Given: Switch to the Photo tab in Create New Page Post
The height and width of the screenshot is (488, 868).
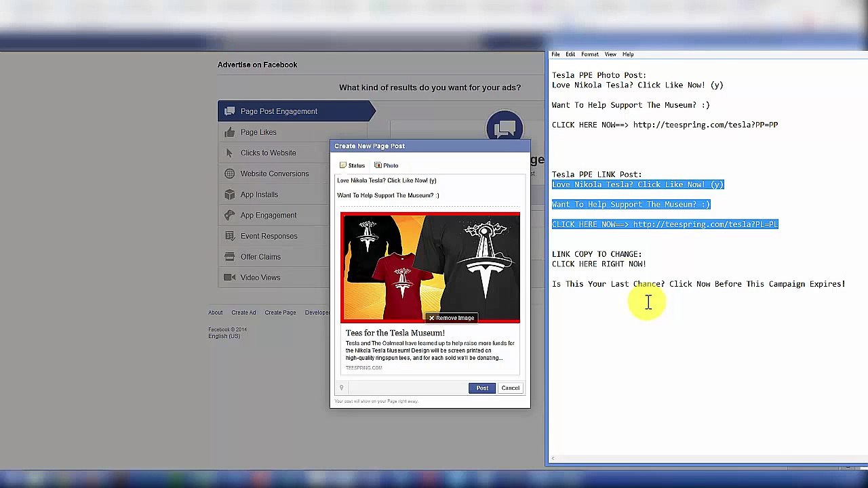Looking at the screenshot, I should tap(386, 165).
